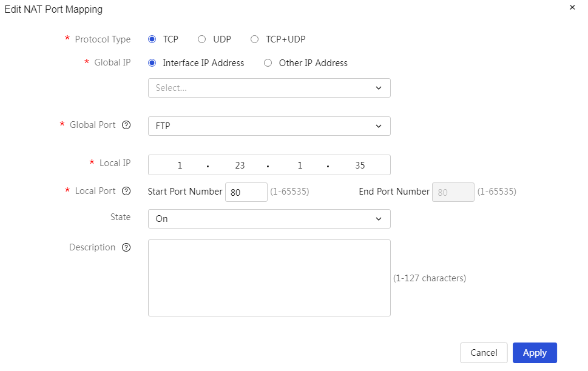Click the Local IP label
This screenshot has height=371, width=588.
pos(115,163)
